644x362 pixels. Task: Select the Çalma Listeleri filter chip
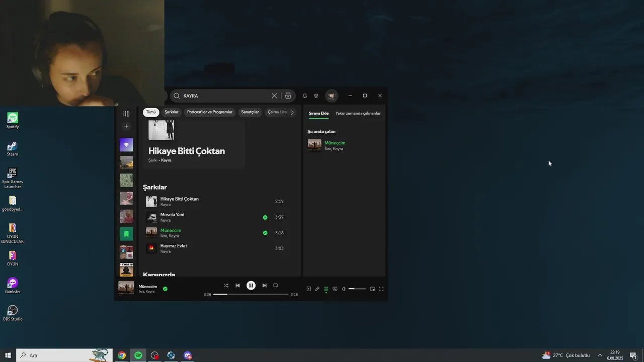(277, 112)
